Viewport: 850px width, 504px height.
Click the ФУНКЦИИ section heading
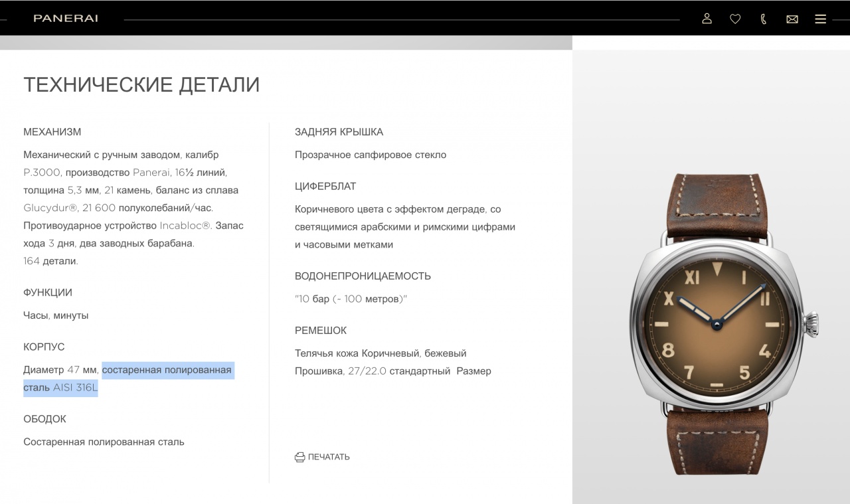click(x=48, y=293)
